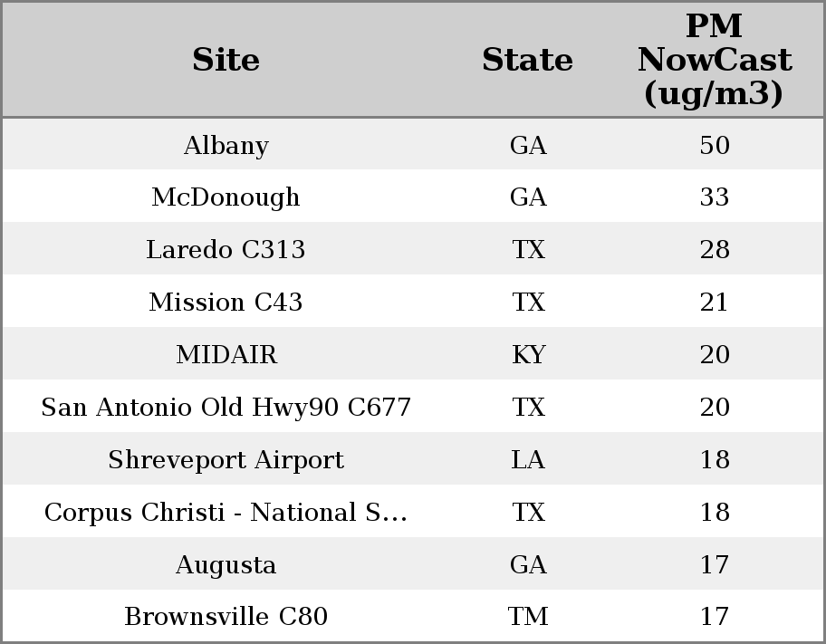826x644 pixels.
Task: Click the PM NowCast column header
Action: click(714, 61)
